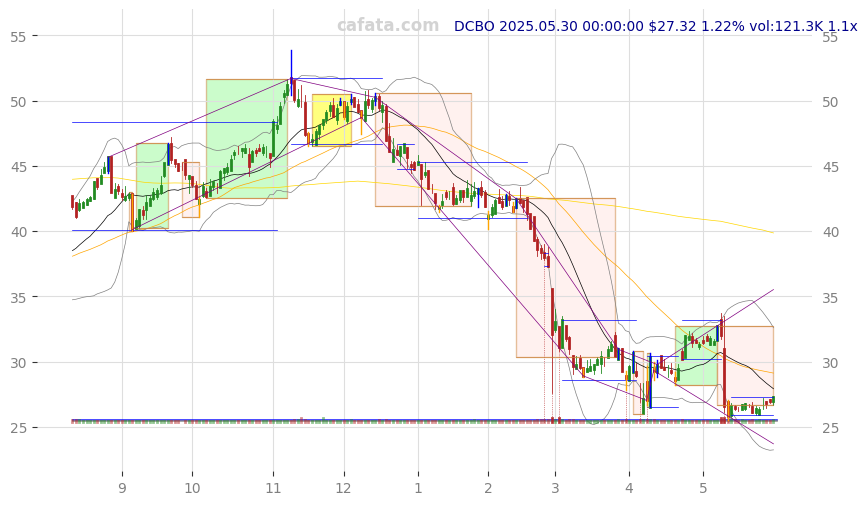This screenshot has height=505, width=867.
Task: Select the 25 label on right price axis
Action: click(x=830, y=428)
